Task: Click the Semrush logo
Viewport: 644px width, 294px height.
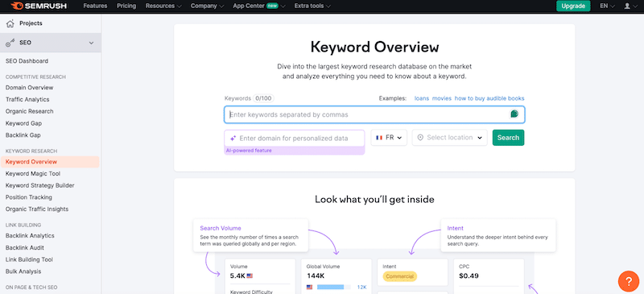Action: [39, 6]
